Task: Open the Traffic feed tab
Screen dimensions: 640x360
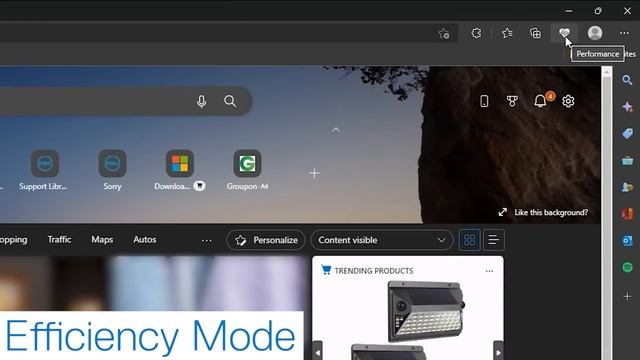Action: click(59, 240)
